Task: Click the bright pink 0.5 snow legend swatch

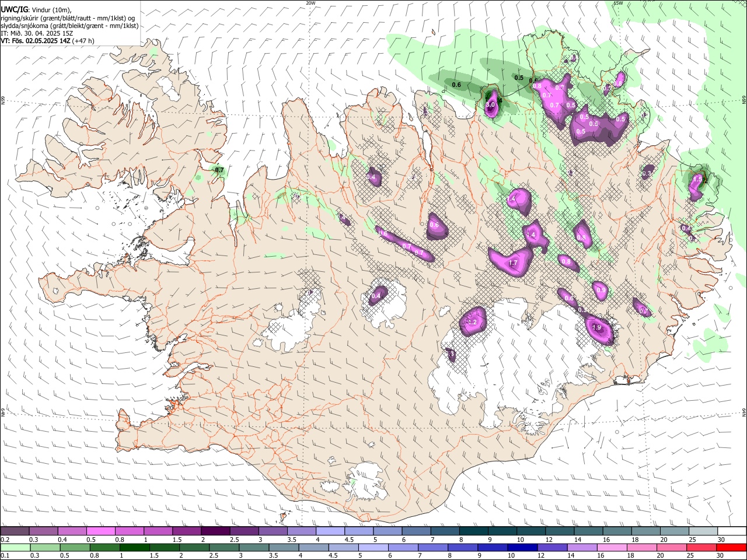Action: point(100,531)
